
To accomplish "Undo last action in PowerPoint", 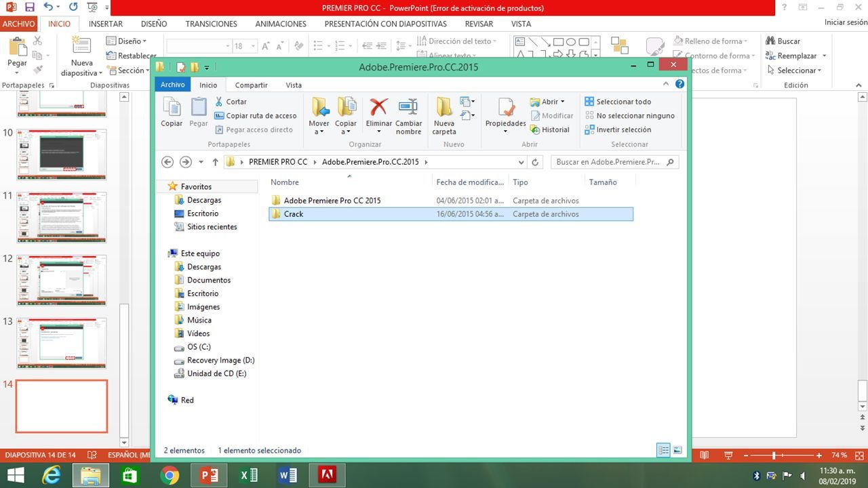I will click(x=48, y=7).
